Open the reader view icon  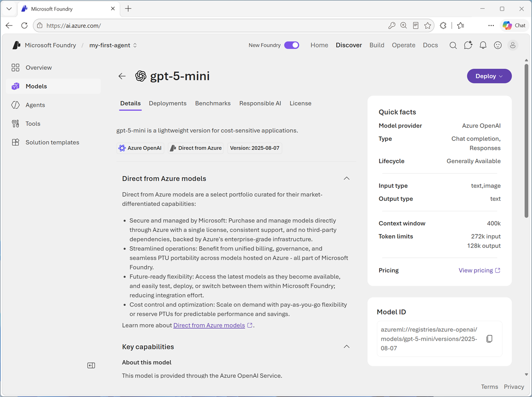(x=415, y=26)
